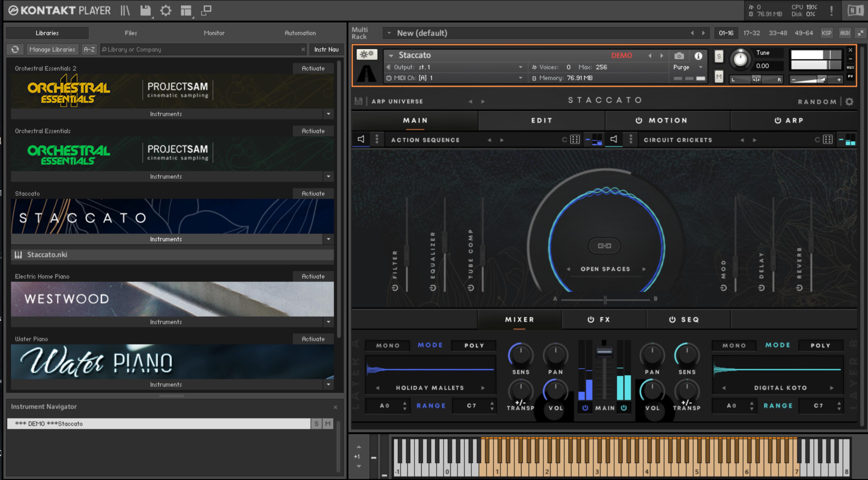Adjust the Tune knob
This screenshot has height=480, width=868.
click(740, 60)
